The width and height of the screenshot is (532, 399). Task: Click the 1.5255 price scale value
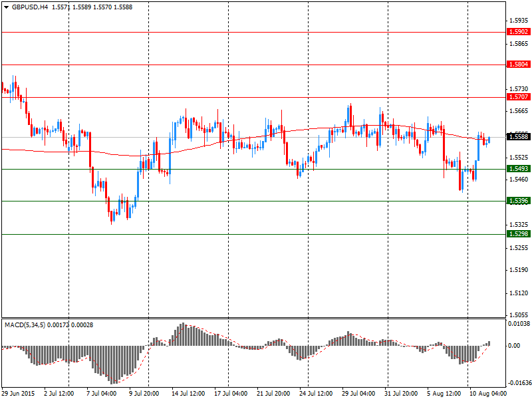[519, 248]
